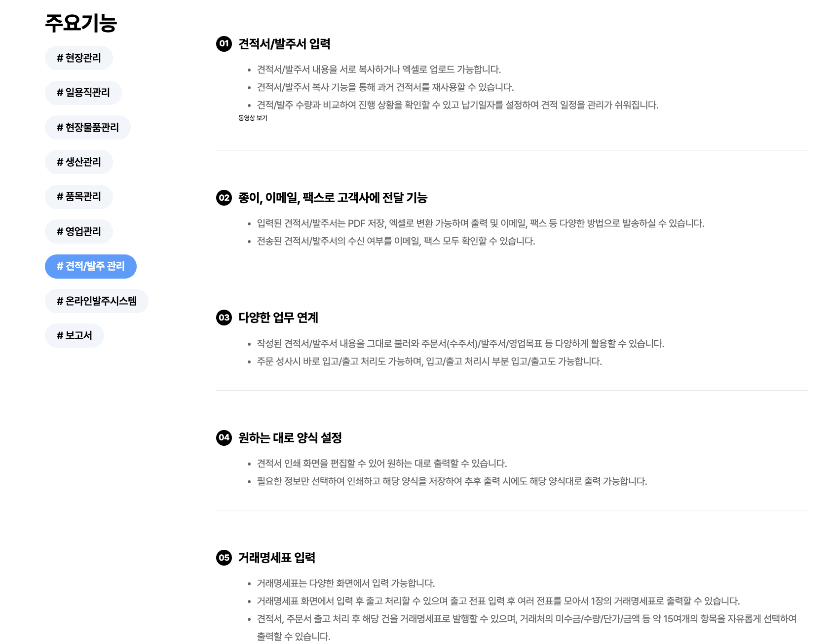
Task: Click the 현장물품관리 filter button
Action: pyautogui.click(x=88, y=127)
